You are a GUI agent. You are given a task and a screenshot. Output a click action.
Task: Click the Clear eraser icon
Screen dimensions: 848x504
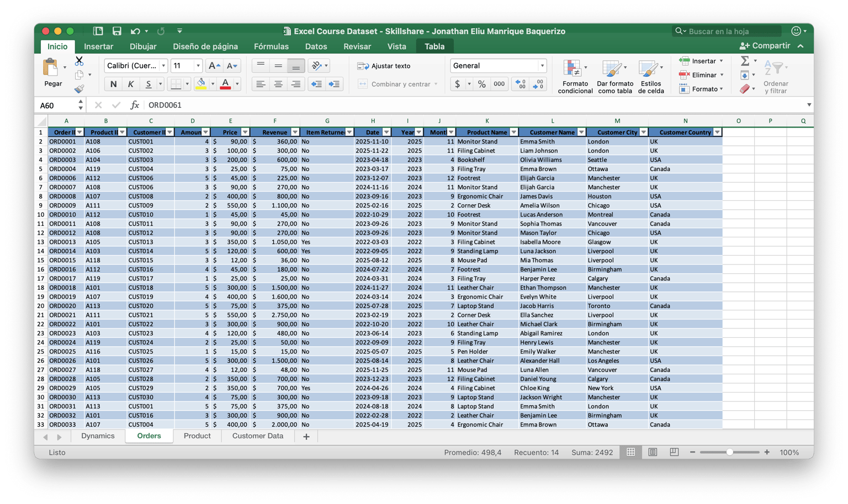click(745, 88)
